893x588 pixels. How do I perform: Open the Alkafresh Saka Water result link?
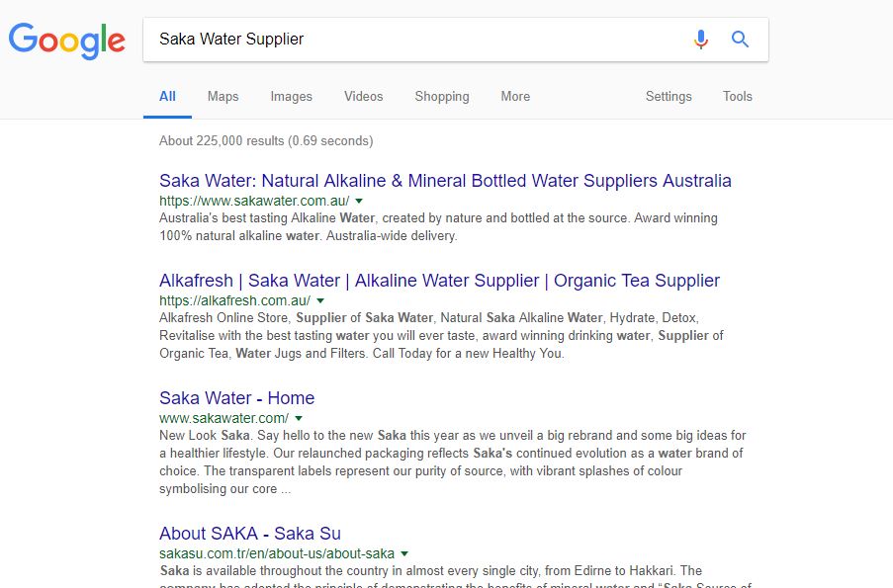click(440, 281)
